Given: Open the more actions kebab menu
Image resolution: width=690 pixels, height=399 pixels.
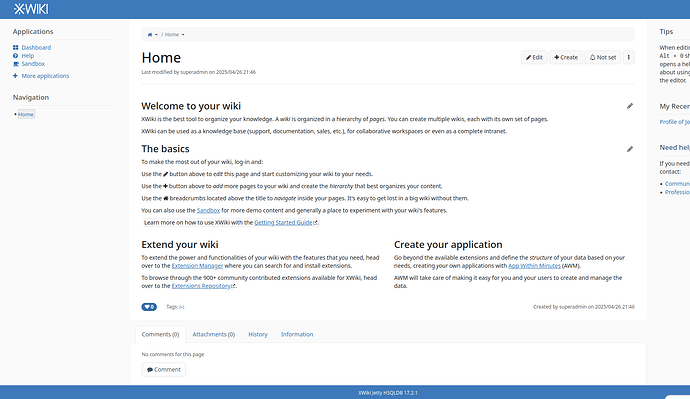Looking at the screenshot, I should pos(628,57).
